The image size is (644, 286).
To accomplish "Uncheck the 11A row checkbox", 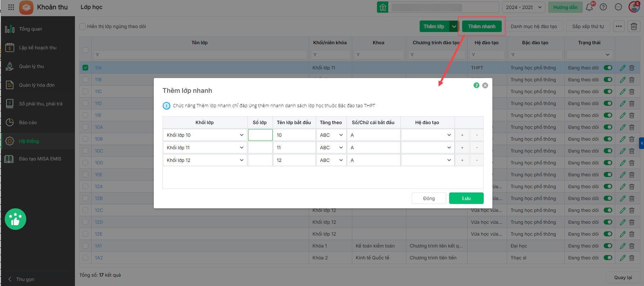I will coord(85,68).
